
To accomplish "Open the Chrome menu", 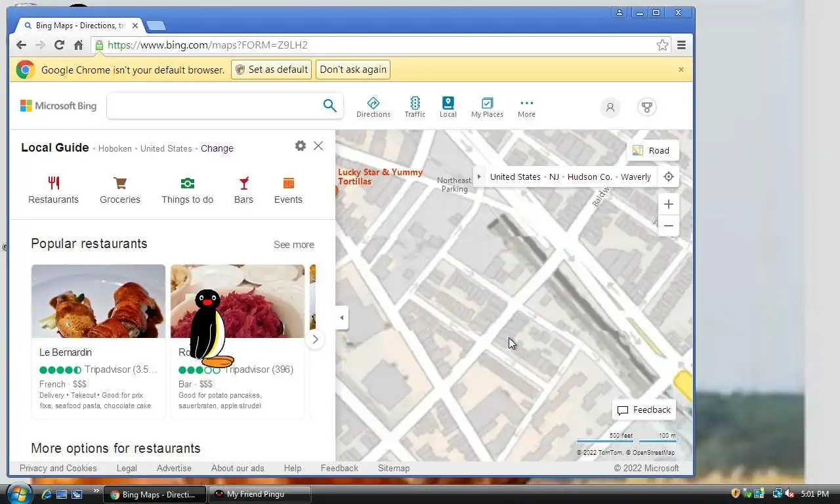I will click(x=681, y=45).
